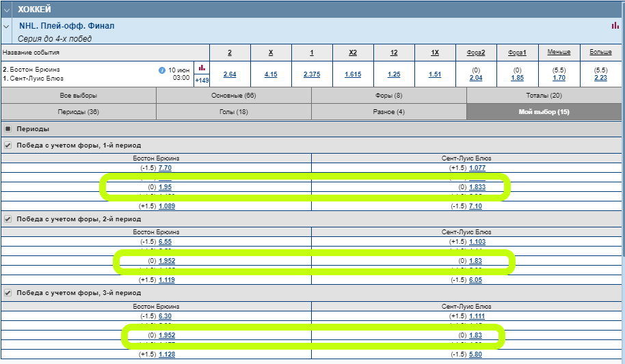The height and width of the screenshot is (364, 625).
Task: Switch to the Тоталы (20) tab
Action: coord(544,96)
